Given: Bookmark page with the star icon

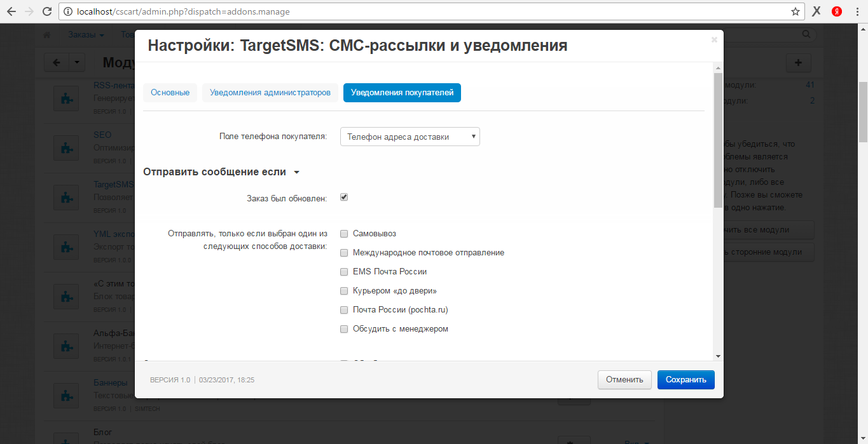Looking at the screenshot, I should [796, 11].
